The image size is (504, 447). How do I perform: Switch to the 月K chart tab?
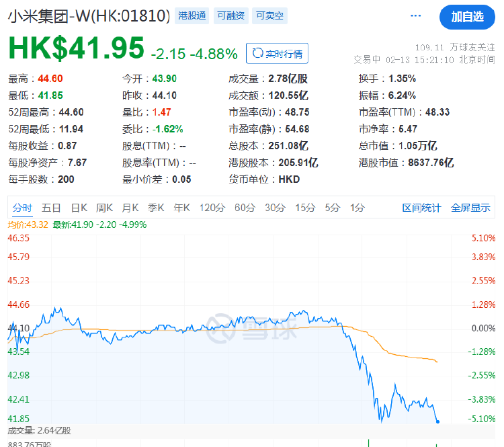click(x=130, y=208)
